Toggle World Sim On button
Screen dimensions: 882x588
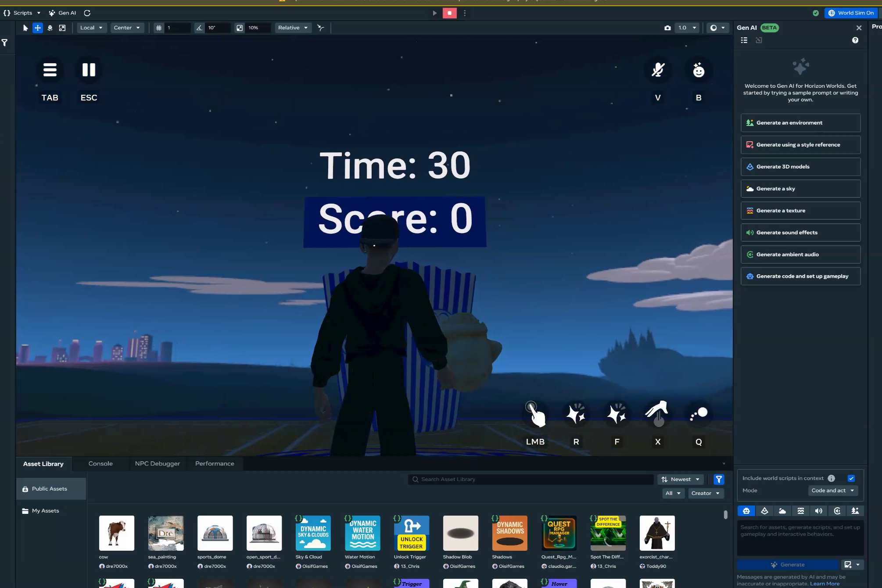pyautogui.click(x=850, y=13)
